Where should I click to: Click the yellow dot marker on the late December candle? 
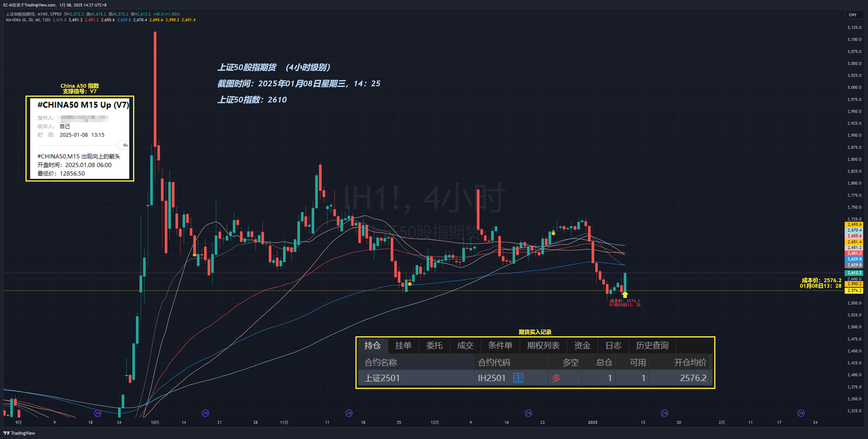tap(553, 233)
